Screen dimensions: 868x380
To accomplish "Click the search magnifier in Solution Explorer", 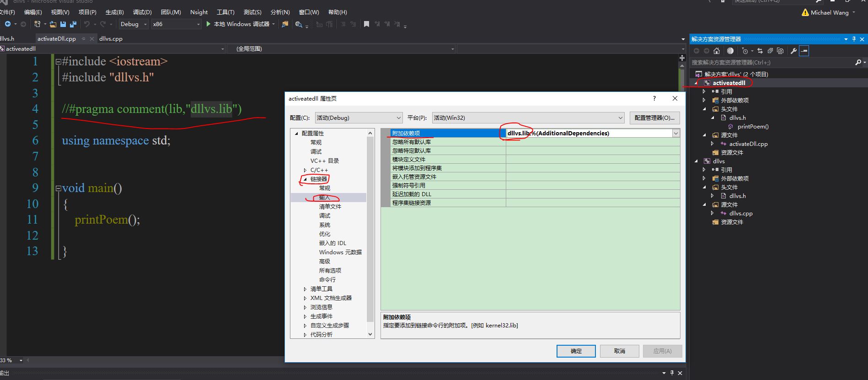I will 858,62.
